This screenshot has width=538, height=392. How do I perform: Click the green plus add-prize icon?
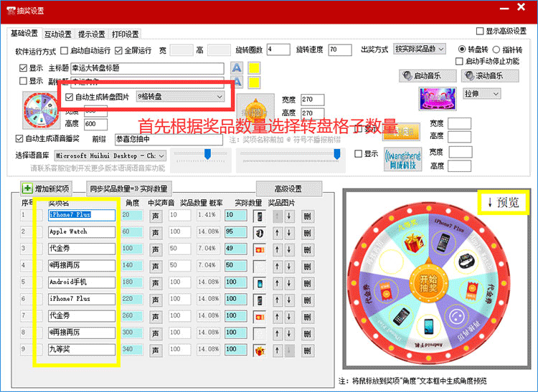point(27,188)
